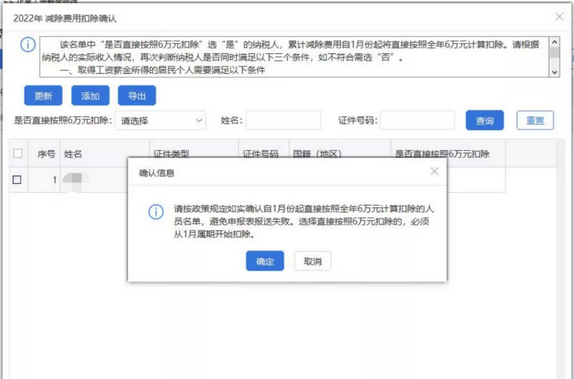The height and width of the screenshot is (379, 574).
Task: Click the sequence number 1 cell
Action: click(x=44, y=180)
